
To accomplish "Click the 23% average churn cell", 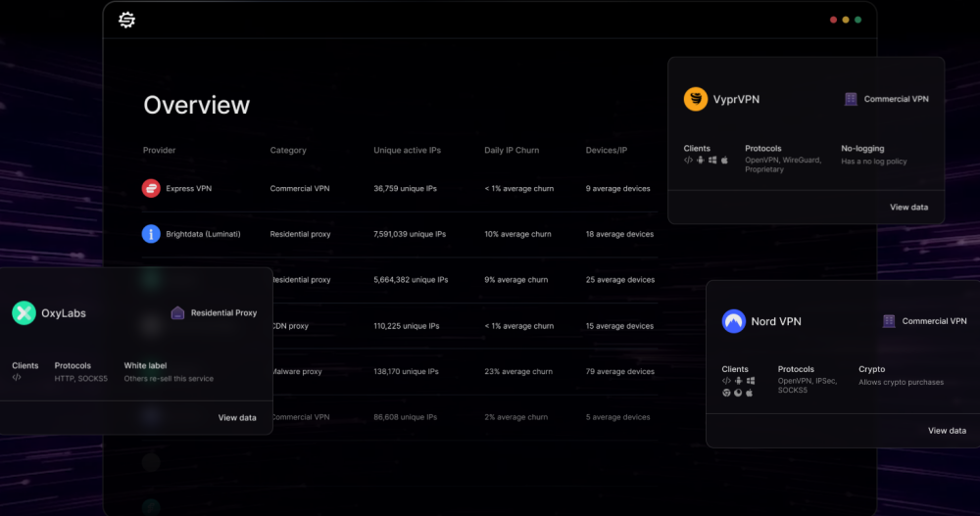I will point(518,372).
